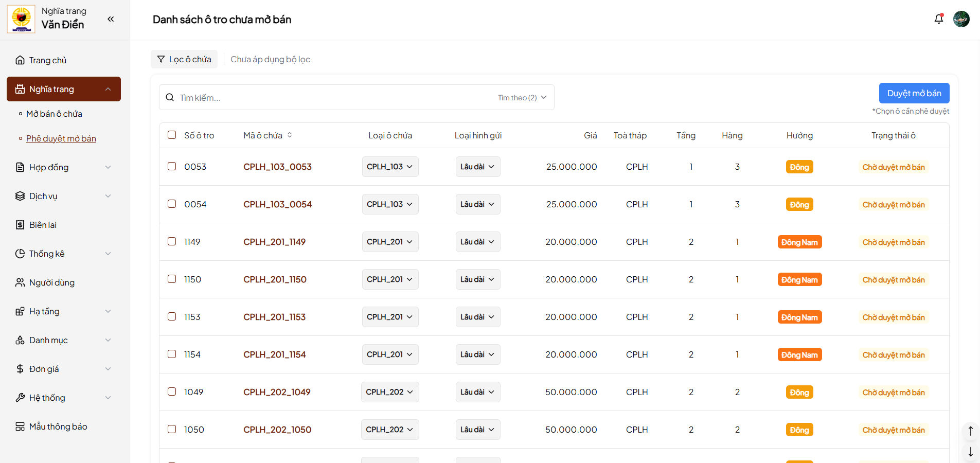Check the box for row 0053
The height and width of the screenshot is (463, 980).
tap(172, 166)
